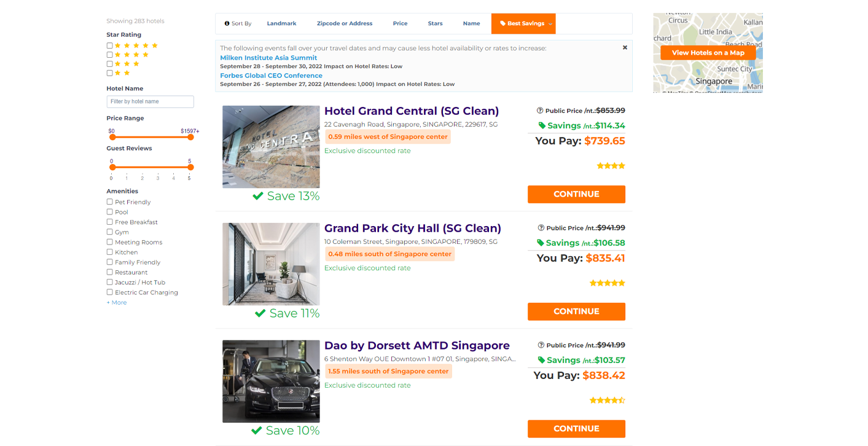Check Electric Car Charging amenity
Image resolution: width=868 pixels, height=446 pixels.
click(x=109, y=292)
